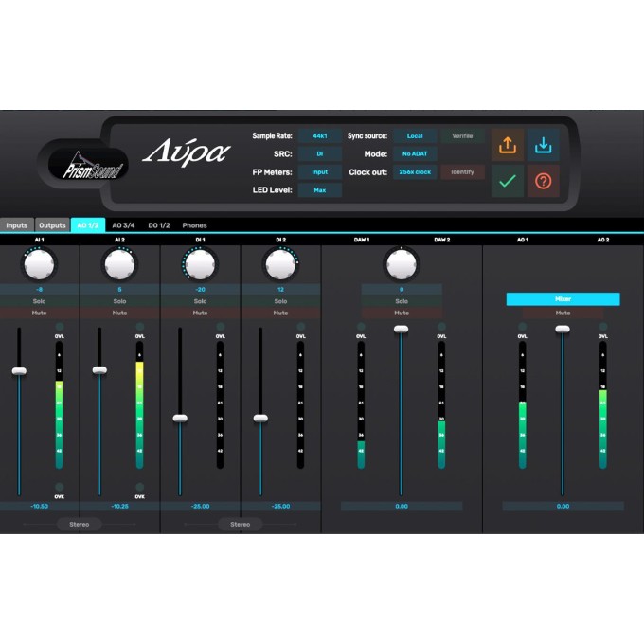644x644 pixels.
Task: Solo the DI 2 channel
Action: (x=280, y=301)
